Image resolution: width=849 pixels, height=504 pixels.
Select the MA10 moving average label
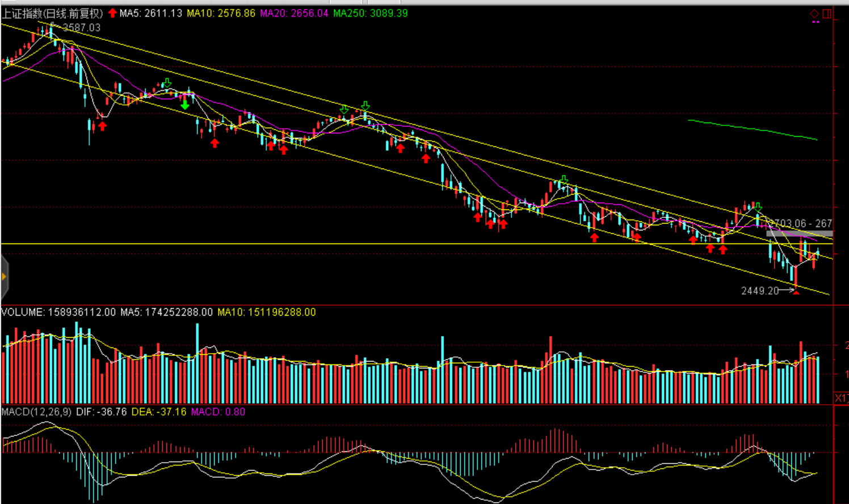pos(221,13)
